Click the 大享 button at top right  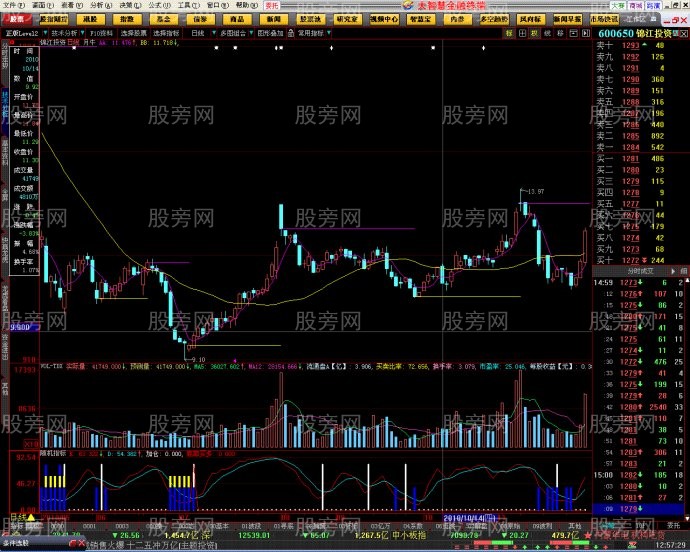(618, 6)
